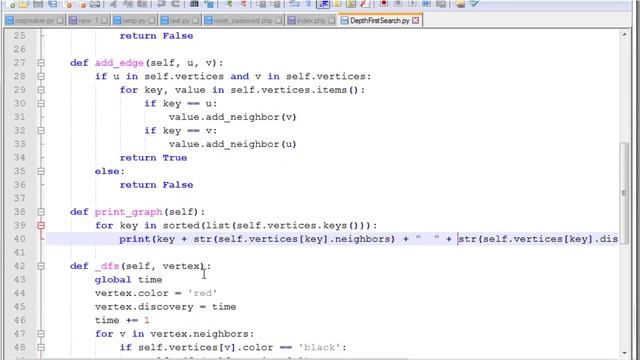Image resolution: width=640 pixels, height=360 pixels.
Task: Toggle the Show All Characters button
Action: pos(308,4)
